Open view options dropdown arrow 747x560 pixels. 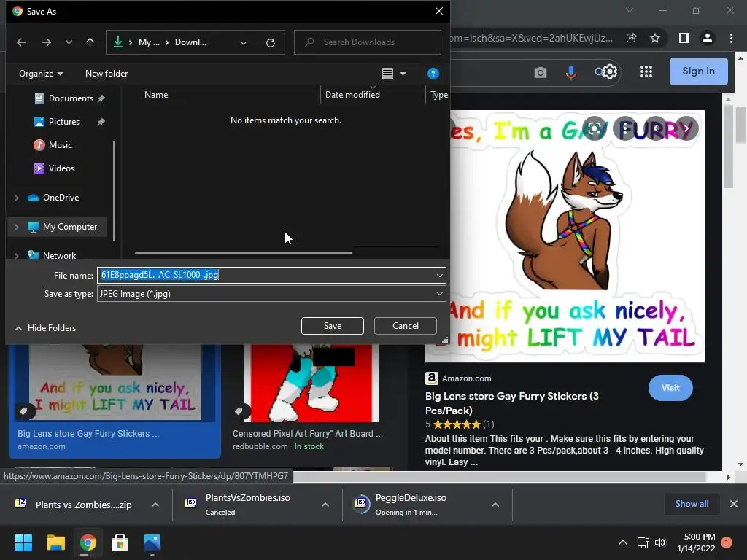[403, 74]
